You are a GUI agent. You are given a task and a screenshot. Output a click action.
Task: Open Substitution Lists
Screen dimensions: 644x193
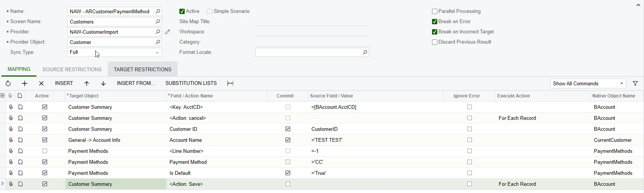[191, 83]
